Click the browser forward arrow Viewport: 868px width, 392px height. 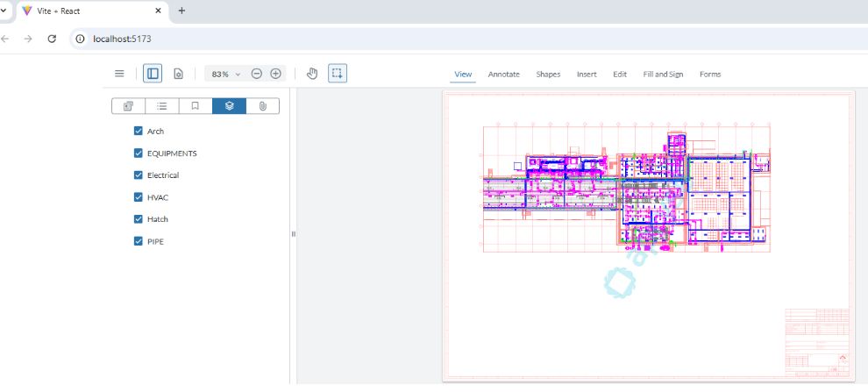(28, 39)
